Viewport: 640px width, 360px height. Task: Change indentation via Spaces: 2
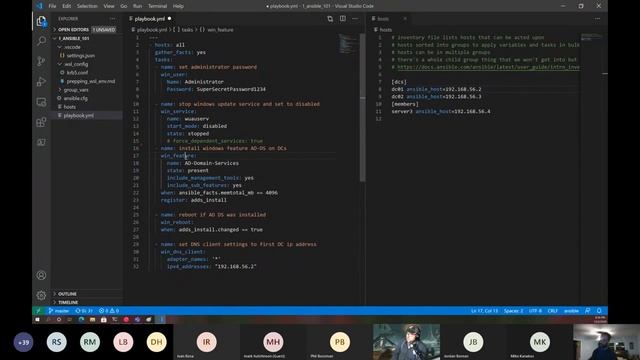click(x=513, y=311)
